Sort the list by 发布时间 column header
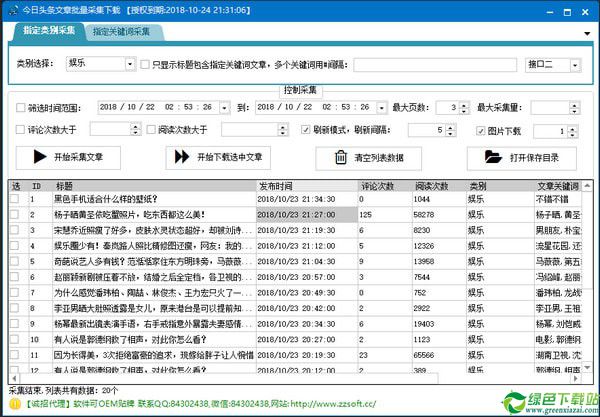 click(x=307, y=186)
